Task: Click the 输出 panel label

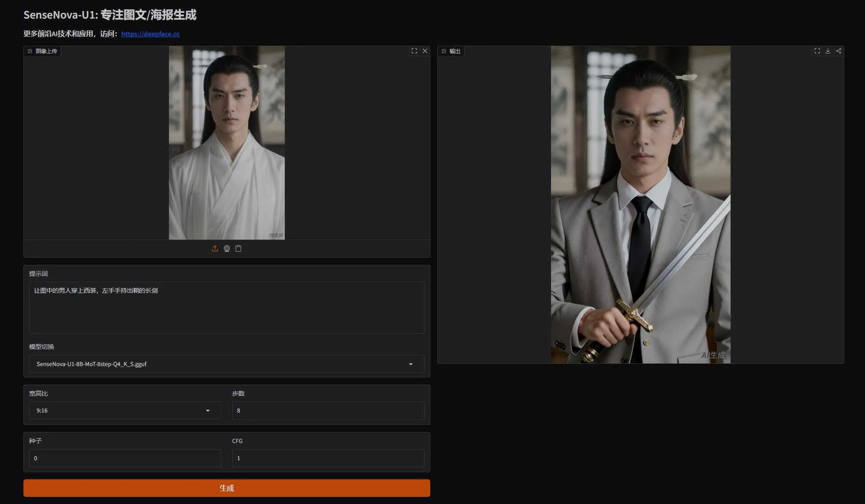Action: pos(451,51)
